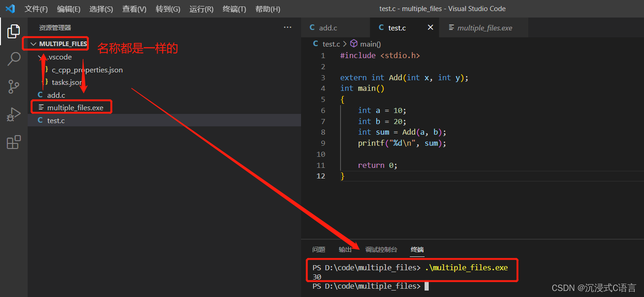644x297 pixels.
Task: Click .\multiple_files.exe command in terminal
Action: point(466,267)
